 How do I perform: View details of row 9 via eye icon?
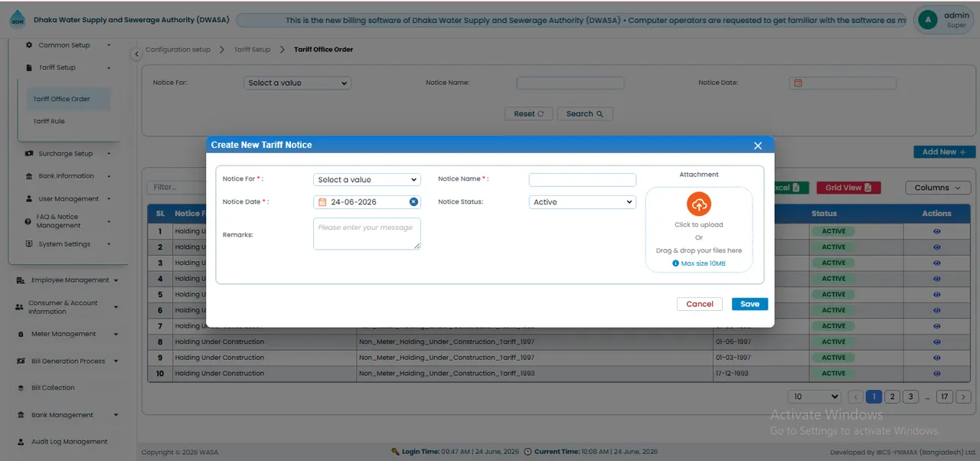point(937,358)
